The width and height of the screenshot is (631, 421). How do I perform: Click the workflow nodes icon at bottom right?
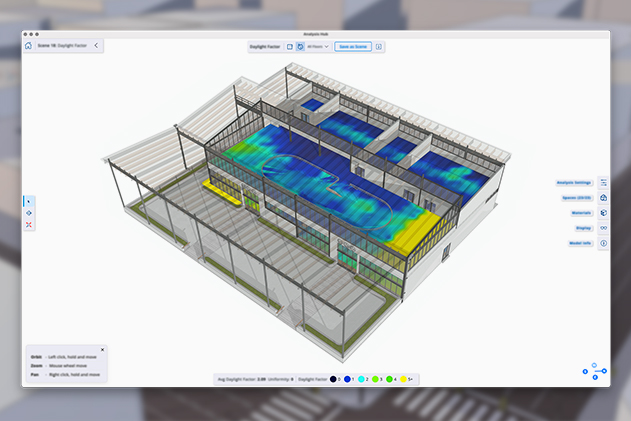[595, 371]
